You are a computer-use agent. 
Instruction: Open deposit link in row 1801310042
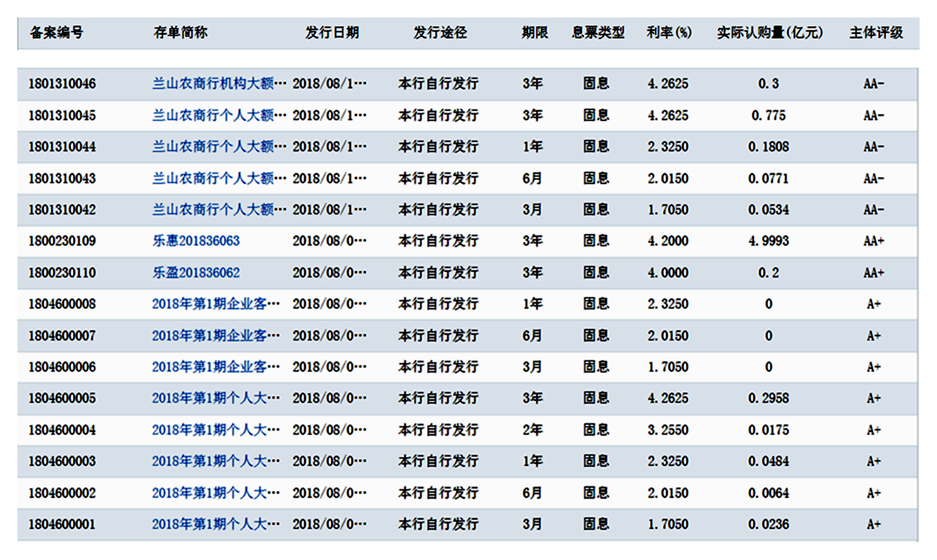point(219,210)
